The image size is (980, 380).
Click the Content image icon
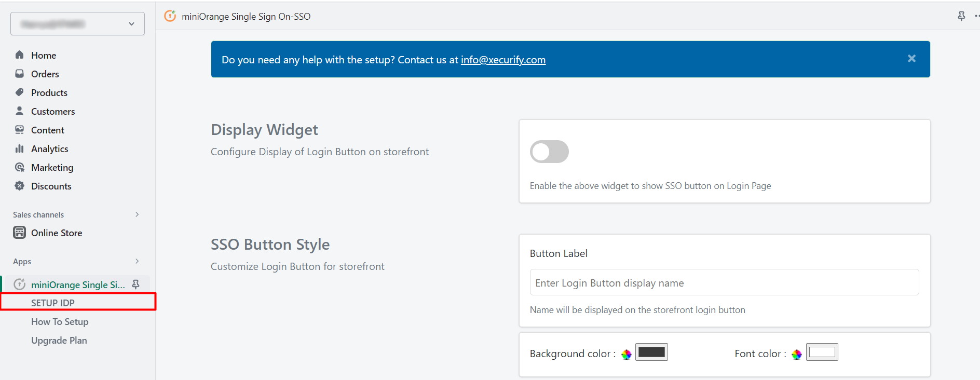(x=20, y=130)
